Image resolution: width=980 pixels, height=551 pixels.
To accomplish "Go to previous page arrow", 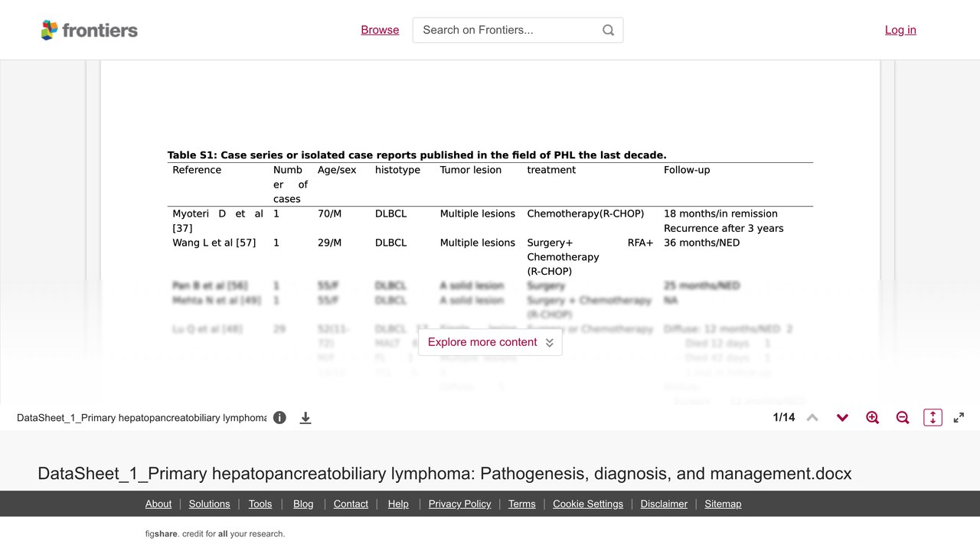I will [812, 418].
